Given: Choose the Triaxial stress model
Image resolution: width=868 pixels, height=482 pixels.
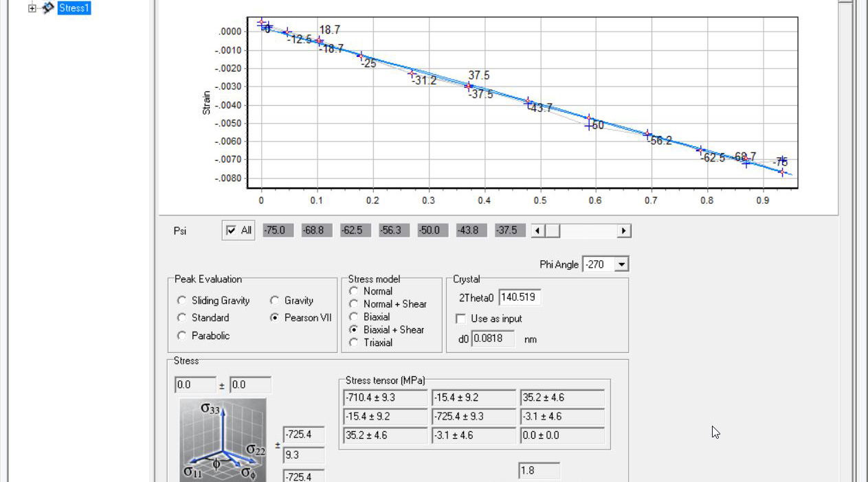Looking at the screenshot, I should pyautogui.click(x=354, y=343).
